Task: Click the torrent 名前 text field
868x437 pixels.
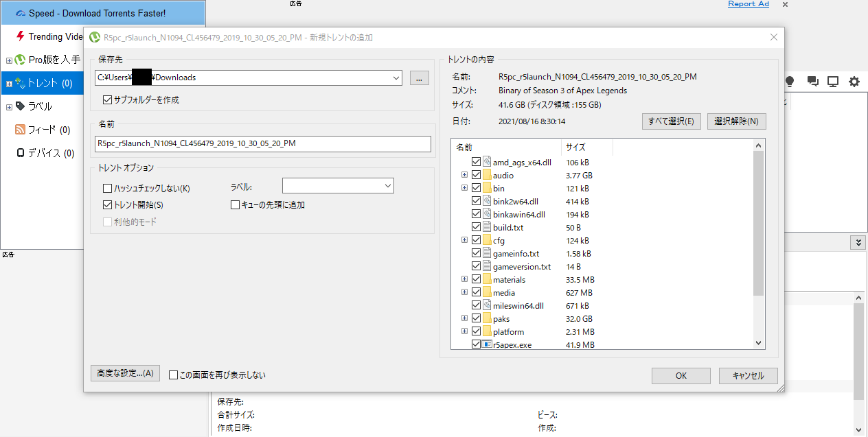Action: coord(263,143)
